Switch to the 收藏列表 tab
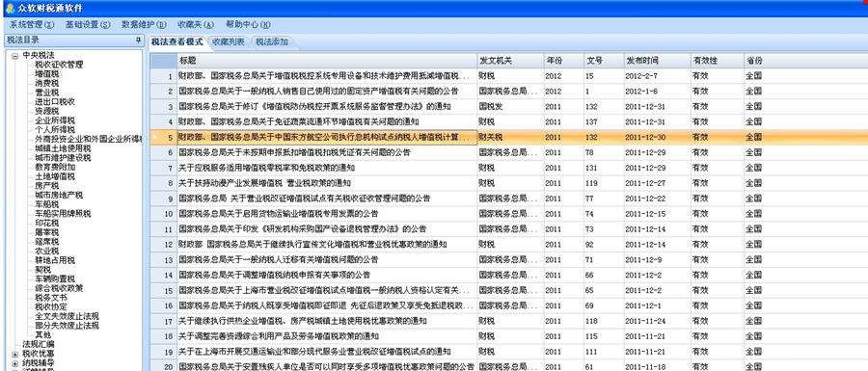The image size is (868, 371). 228,42
